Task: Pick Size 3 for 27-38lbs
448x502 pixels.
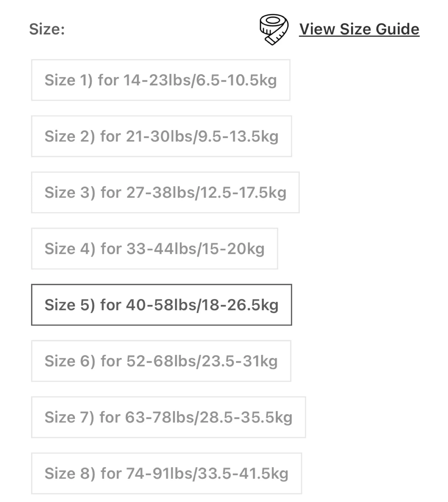Action: [165, 192]
